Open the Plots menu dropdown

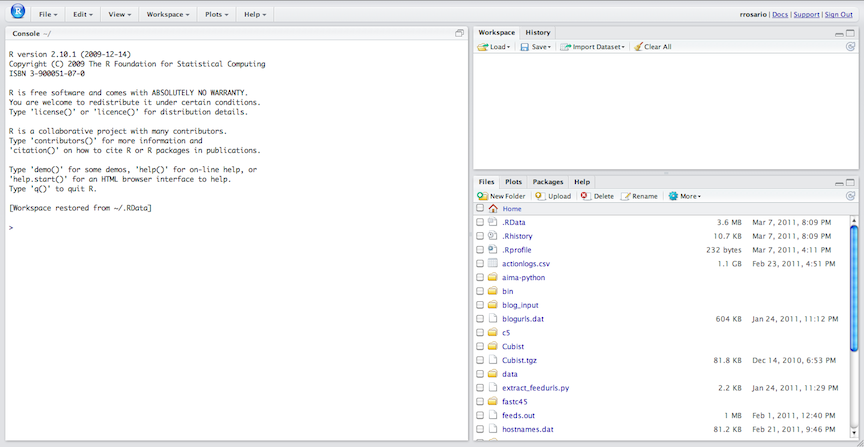click(x=217, y=14)
